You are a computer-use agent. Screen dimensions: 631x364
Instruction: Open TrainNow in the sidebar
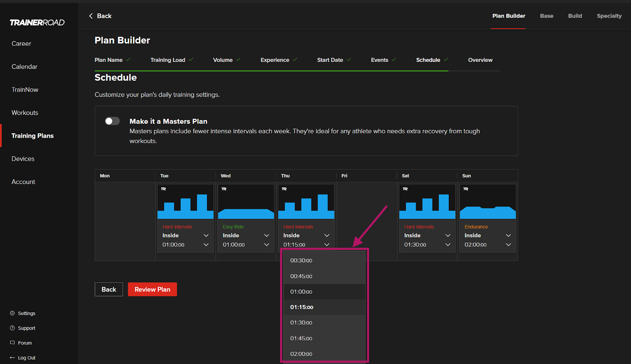[x=25, y=90]
